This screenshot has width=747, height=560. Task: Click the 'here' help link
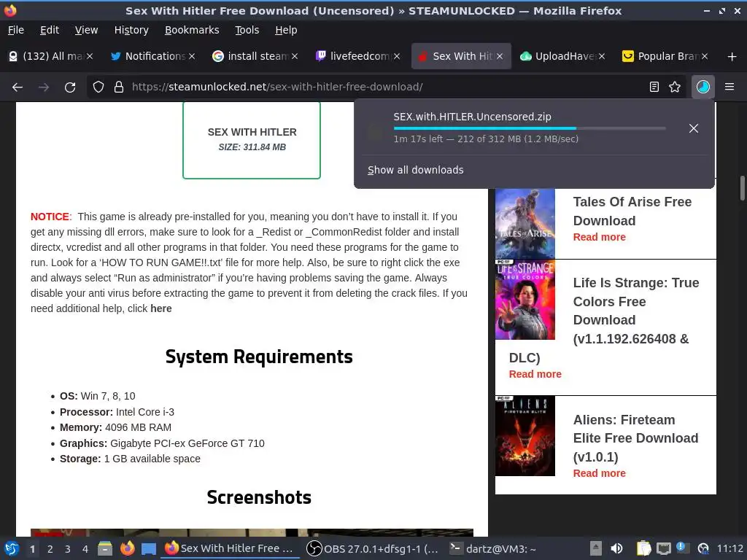161,308
